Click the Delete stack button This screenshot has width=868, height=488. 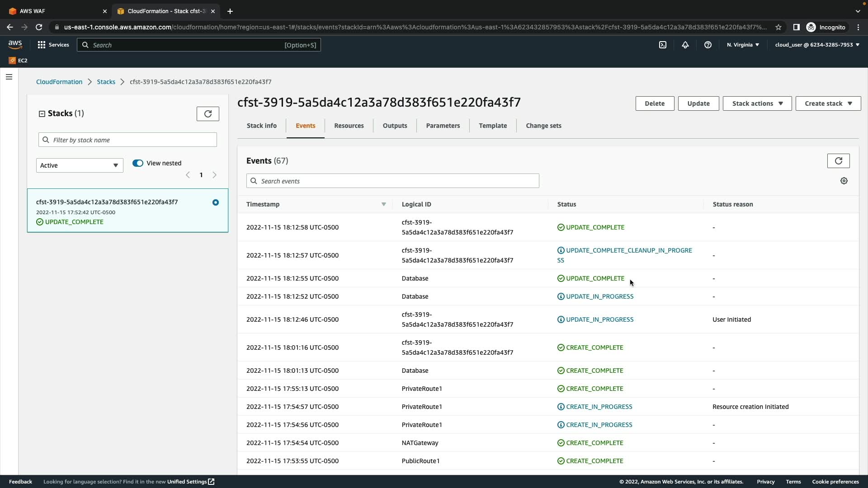[x=654, y=103]
